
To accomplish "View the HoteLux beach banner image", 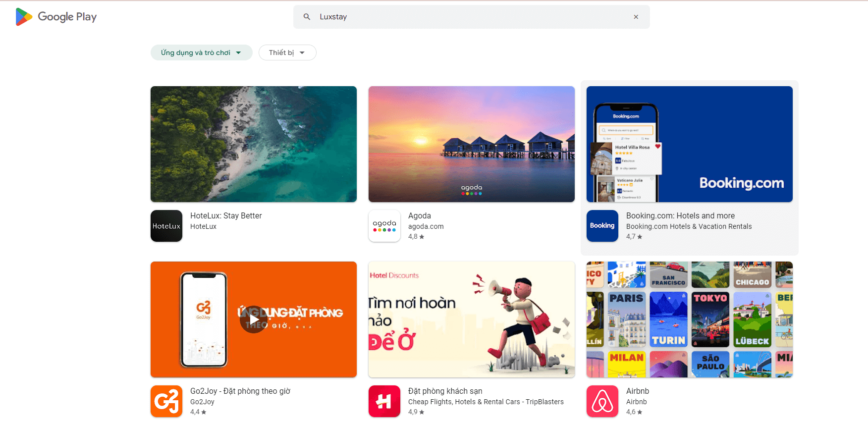I will (x=254, y=144).
